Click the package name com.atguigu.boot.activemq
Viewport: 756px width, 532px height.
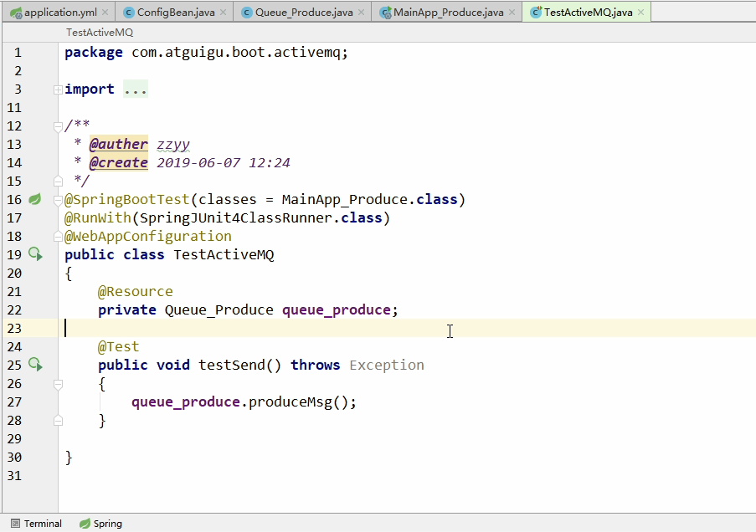point(236,52)
